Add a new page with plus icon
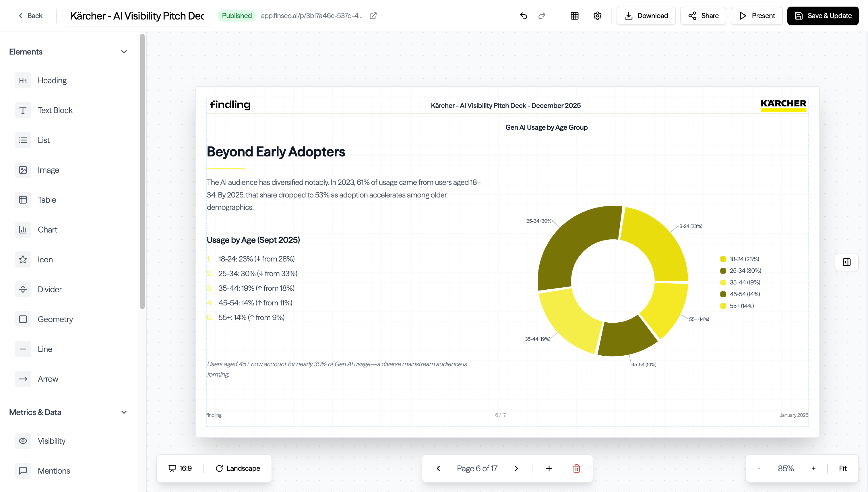The height and width of the screenshot is (492, 868). pyautogui.click(x=549, y=468)
